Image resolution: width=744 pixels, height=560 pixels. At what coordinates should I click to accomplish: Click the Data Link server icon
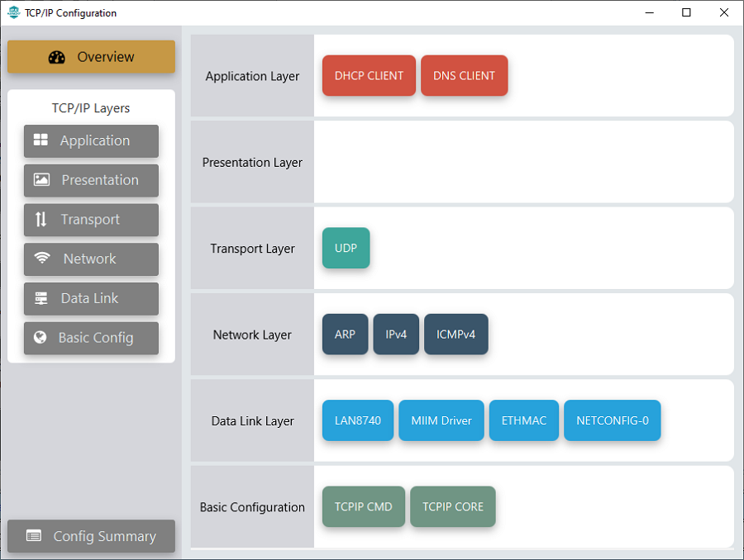(x=41, y=298)
